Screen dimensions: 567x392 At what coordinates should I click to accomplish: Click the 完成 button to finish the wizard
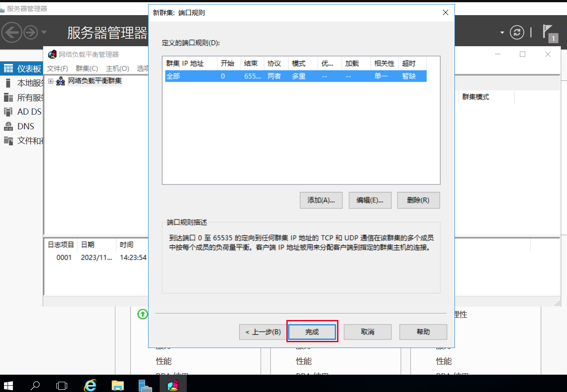312,332
